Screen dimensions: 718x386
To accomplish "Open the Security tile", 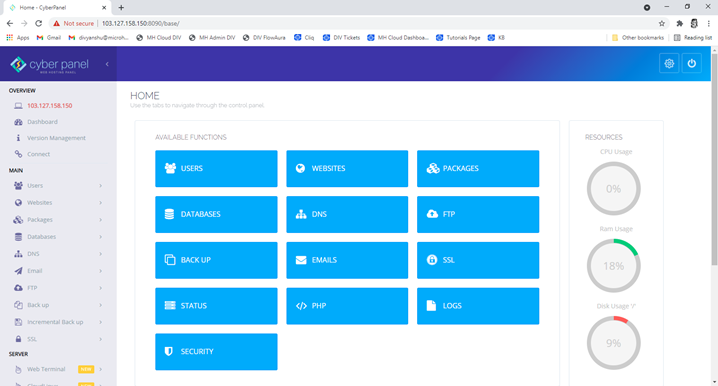I will click(x=216, y=352).
